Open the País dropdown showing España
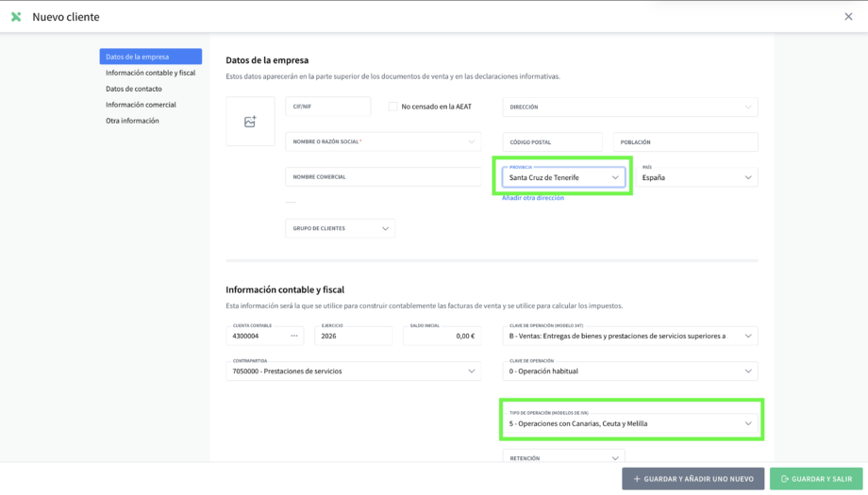Screen dimensions: 868x495 point(696,177)
